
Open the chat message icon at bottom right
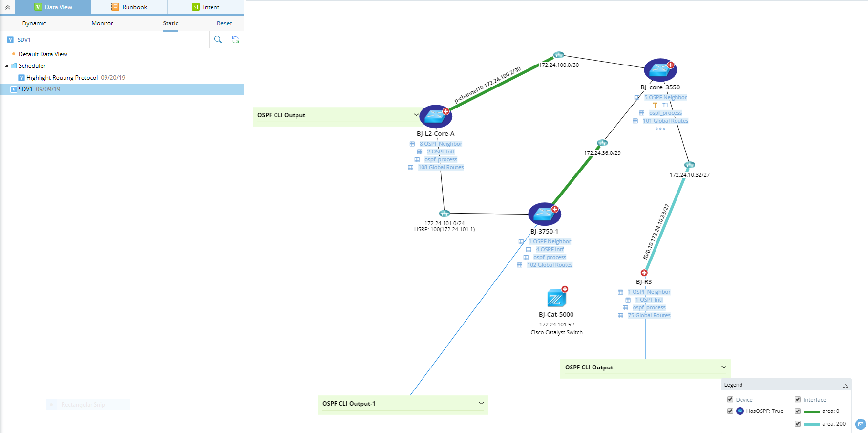pos(861,424)
